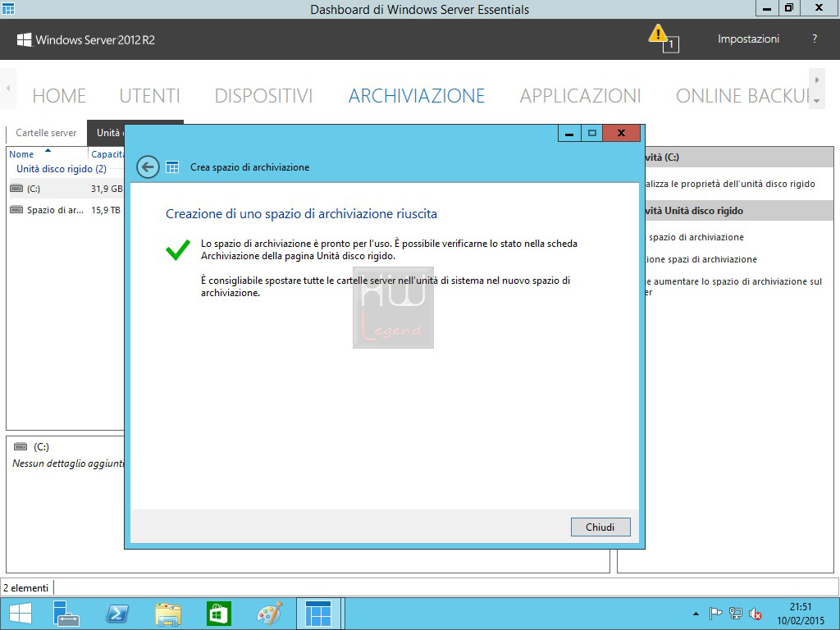Sort by the Nome column header
Viewport: 840px width, 630px height.
point(21,154)
